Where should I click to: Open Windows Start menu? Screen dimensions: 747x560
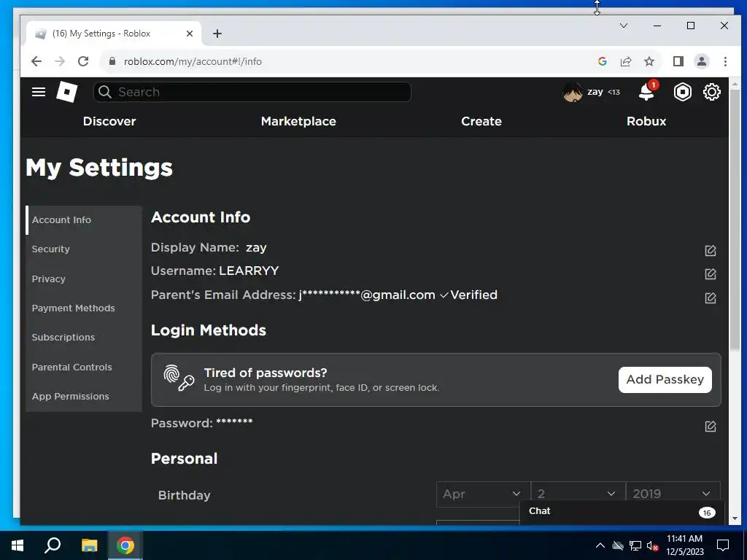[18, 545]
